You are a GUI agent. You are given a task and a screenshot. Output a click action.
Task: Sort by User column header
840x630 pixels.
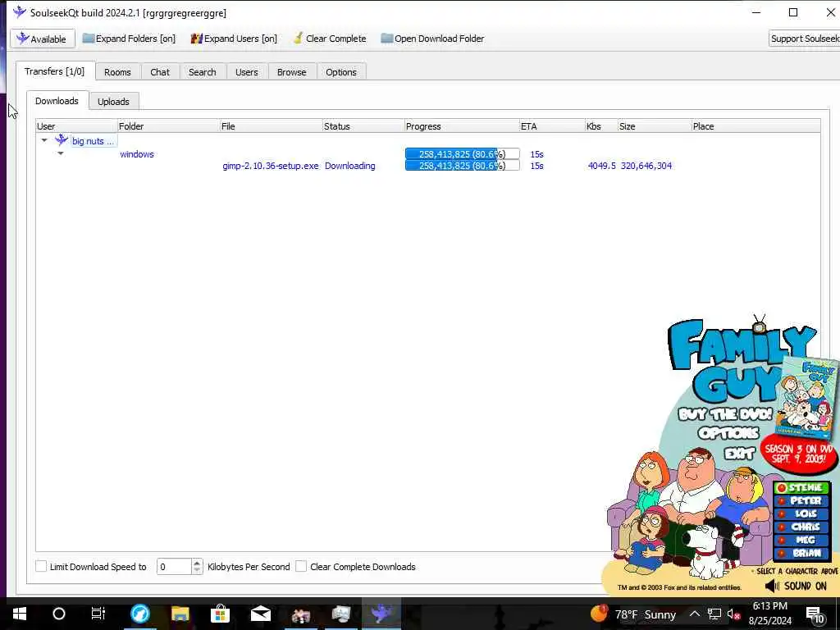pos(76,126)
